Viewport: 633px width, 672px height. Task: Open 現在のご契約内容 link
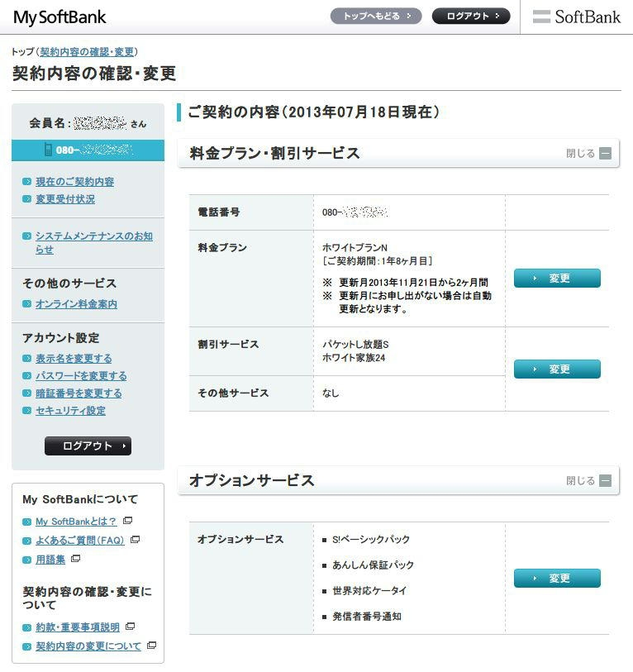click(75, 182)
